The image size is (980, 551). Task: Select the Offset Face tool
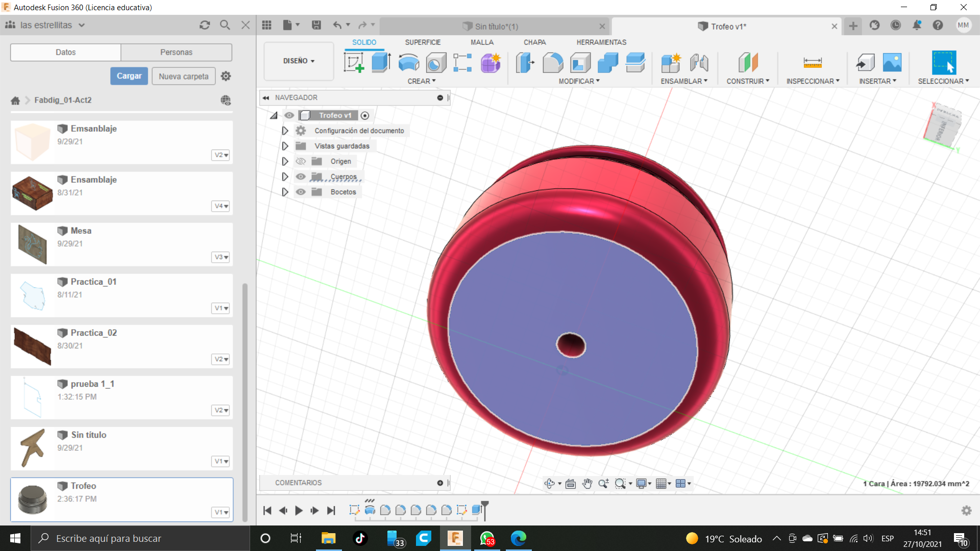click(635, 63)
